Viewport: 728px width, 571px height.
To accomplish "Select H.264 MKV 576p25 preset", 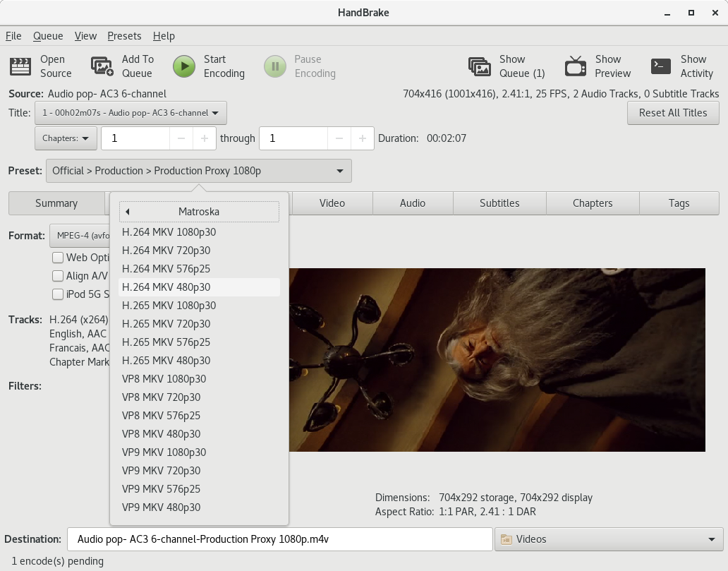I will point(199,268).
